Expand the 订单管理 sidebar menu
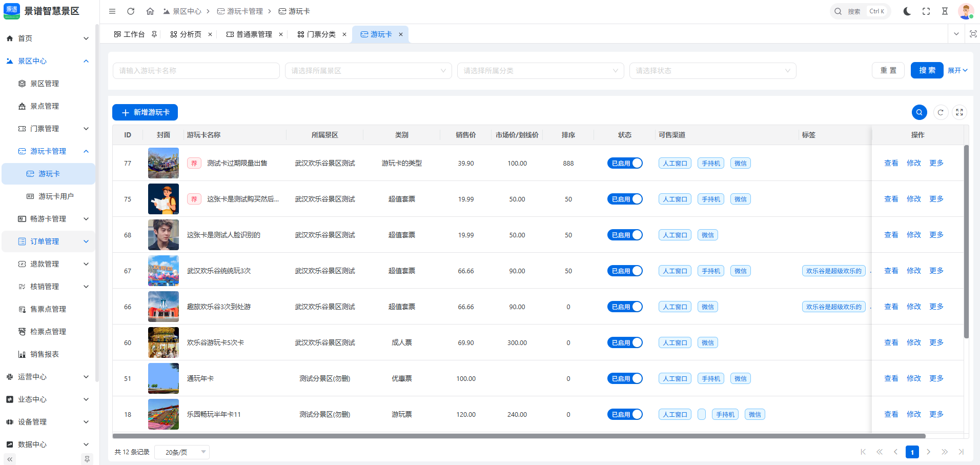 pos(49,241)
